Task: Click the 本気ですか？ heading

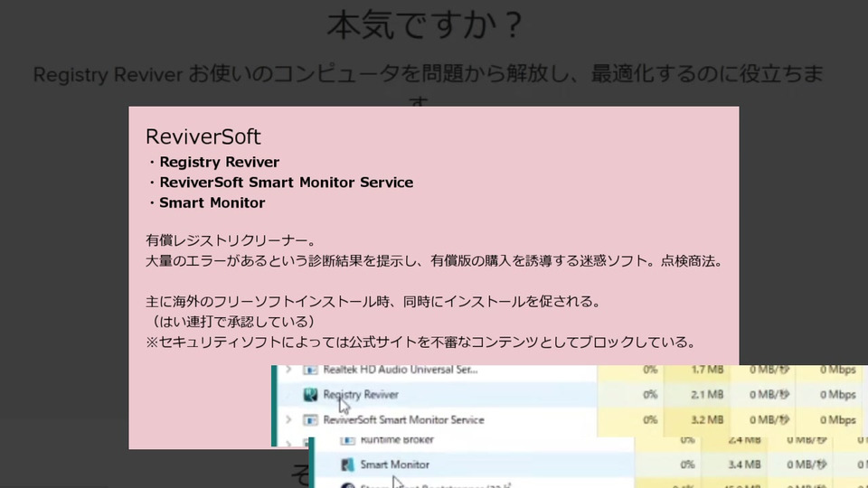Action: [x=425, y=25]
